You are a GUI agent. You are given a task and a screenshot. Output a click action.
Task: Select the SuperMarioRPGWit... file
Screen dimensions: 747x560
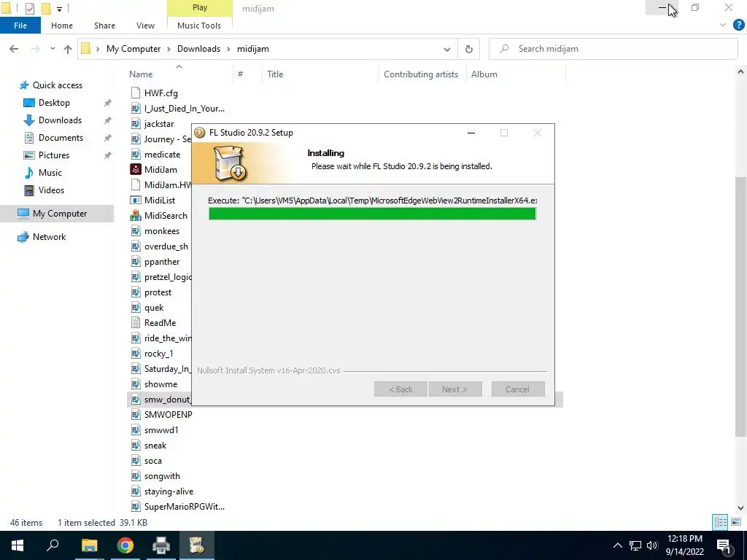184,507
